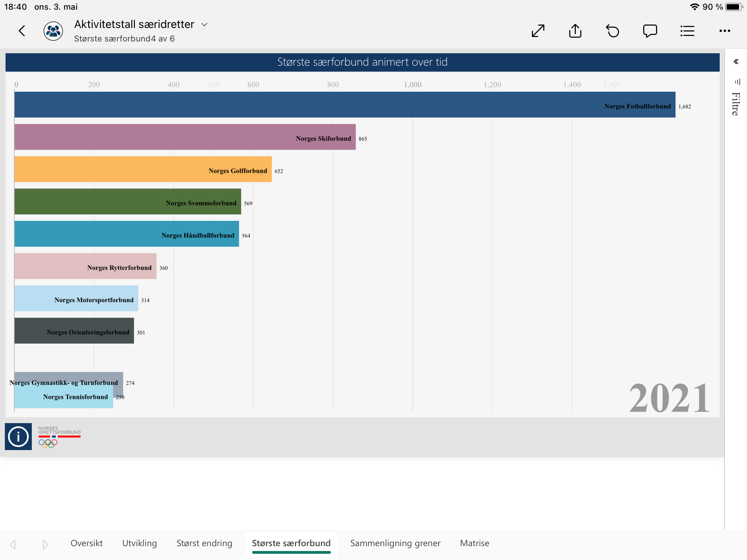
Task: Tap the 652 value label
Action: click(279, 171)
